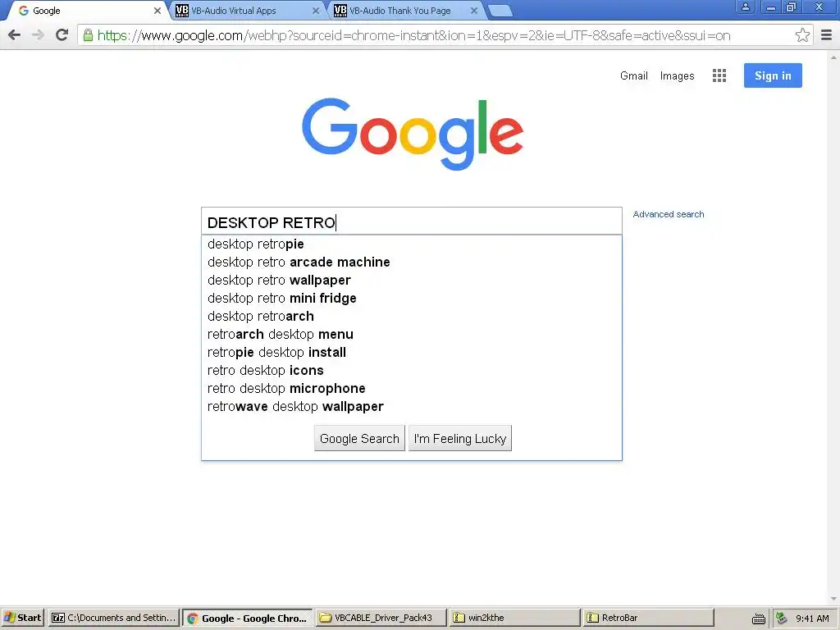Click the scrollbar up arrow
The height and width of the screenshot is (630, 840).
[x=833, y=57]
